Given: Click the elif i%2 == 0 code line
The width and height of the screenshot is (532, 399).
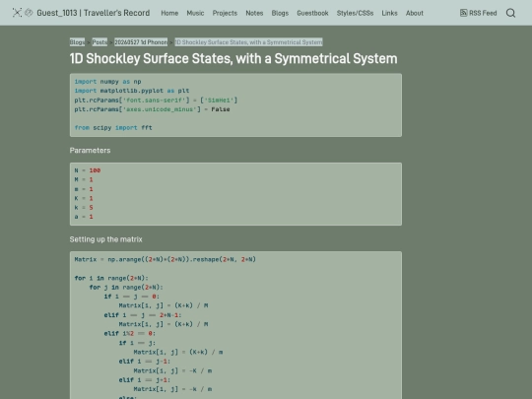Looking at the screenshot, I should click(x=130, y=334).
